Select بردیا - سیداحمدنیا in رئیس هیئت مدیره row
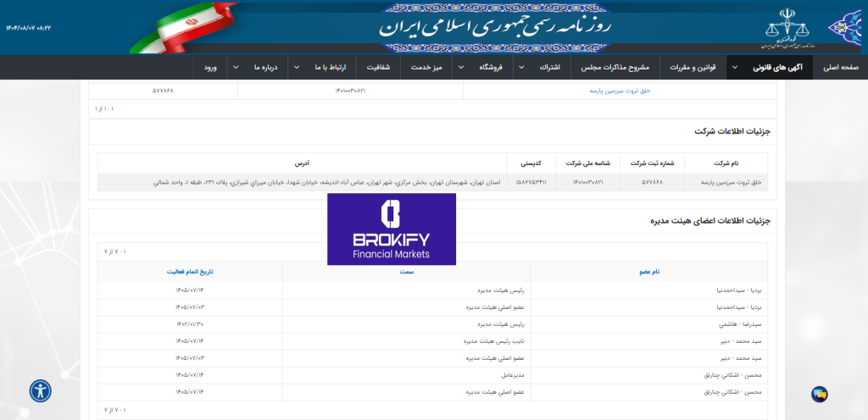 click(738, 290)
